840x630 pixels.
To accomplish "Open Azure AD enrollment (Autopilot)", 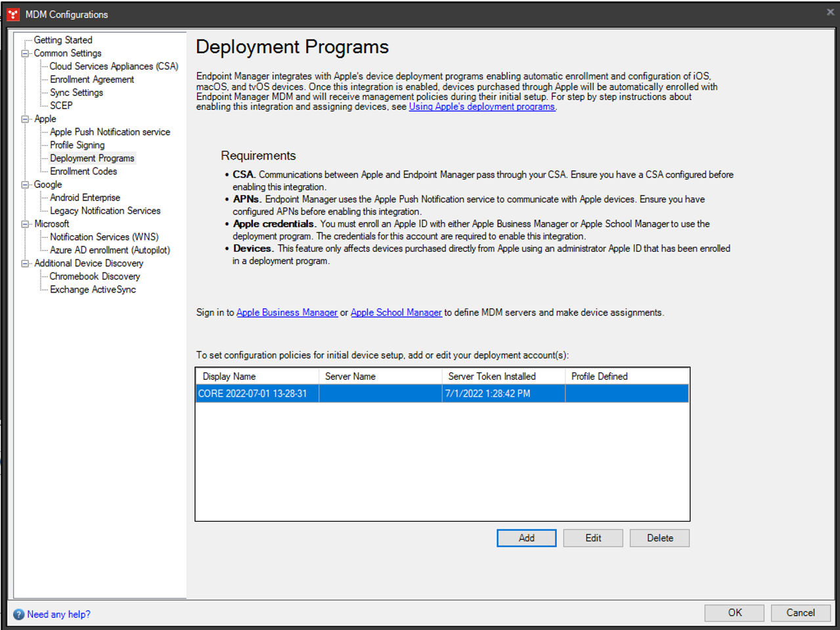I will 110,250.
